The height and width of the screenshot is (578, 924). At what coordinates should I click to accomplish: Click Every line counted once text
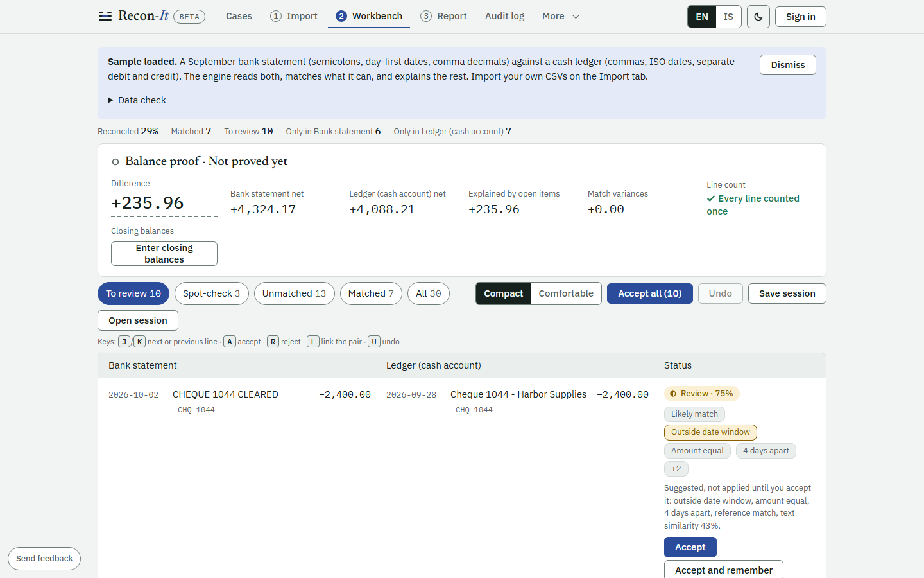pyautogui.click(x=753, y=205)
